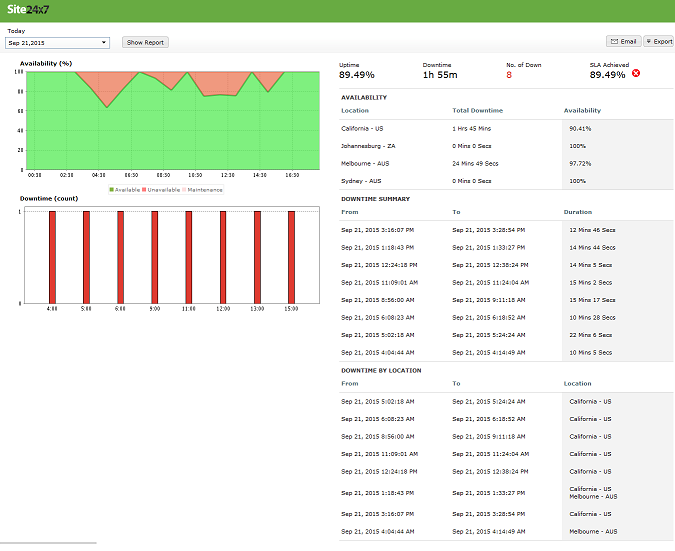Click the downtime bar at 11:00
This screenshot has height=551, width=675.
click(189, 255)
